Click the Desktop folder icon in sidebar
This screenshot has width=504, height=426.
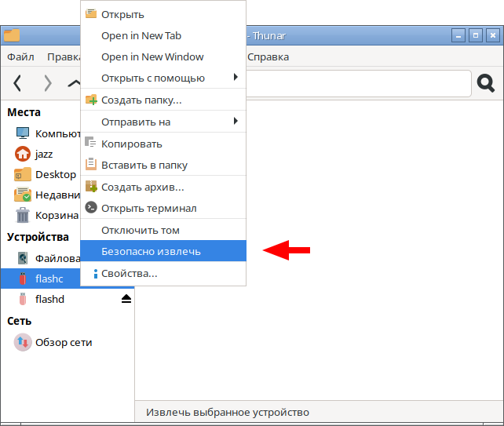23,174
